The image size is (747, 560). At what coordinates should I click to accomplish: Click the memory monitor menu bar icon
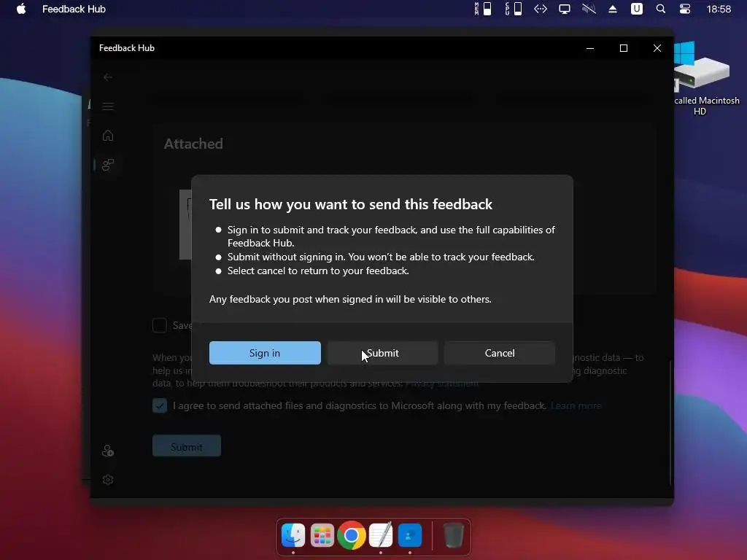click(x=483, y=9)
